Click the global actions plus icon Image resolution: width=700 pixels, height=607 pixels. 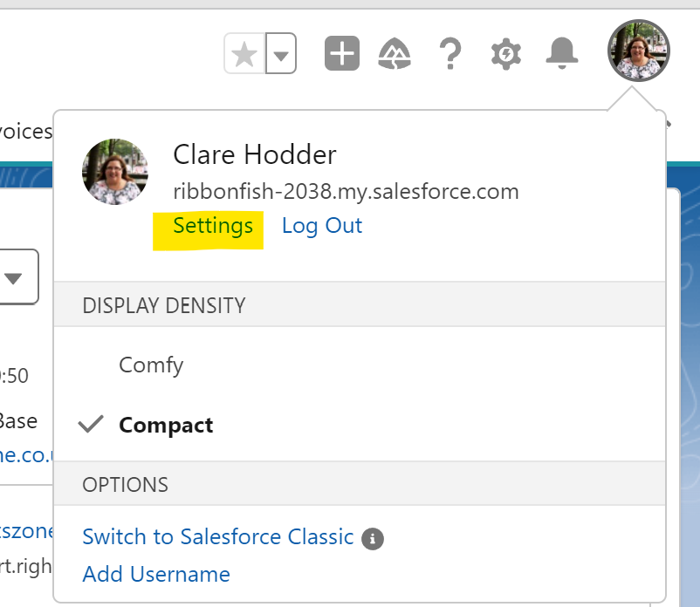[342, 54]
